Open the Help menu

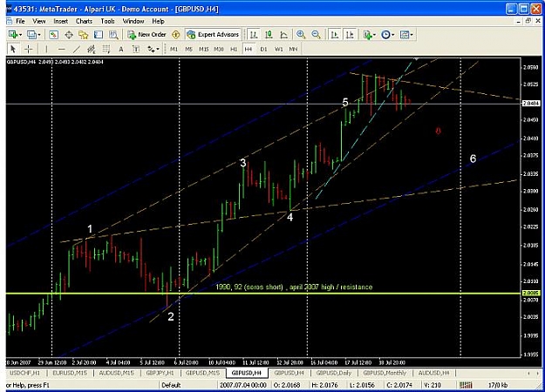pyautogui.click(x=158, y=21)
